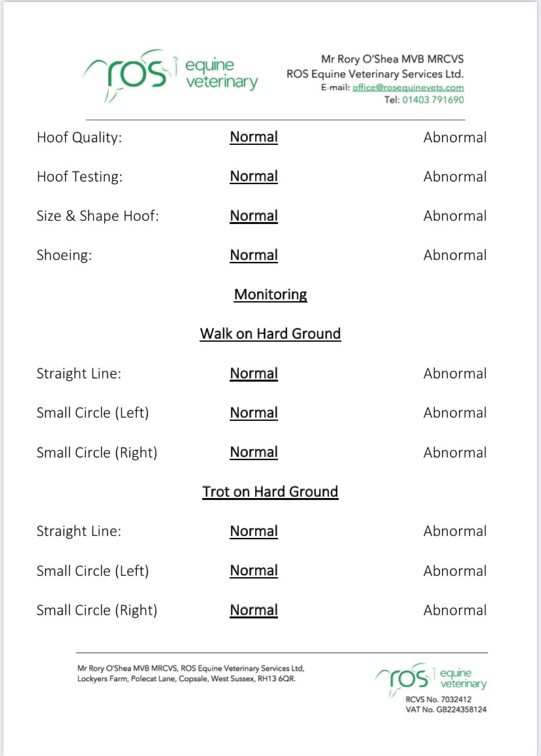
Task: Click the Trot on Hard Ground heading
Action: pos(270,492)
